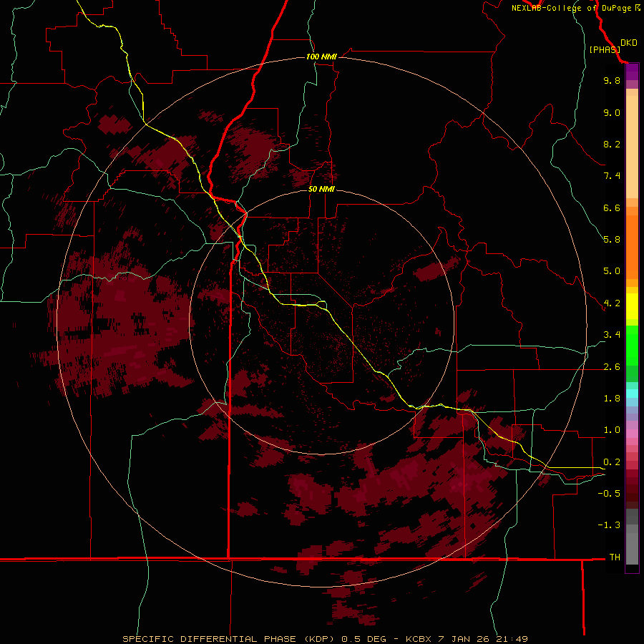The height and width of the screenshot is (644, 644).
Task: Click the -0.5 scale value
Action: 609,494
